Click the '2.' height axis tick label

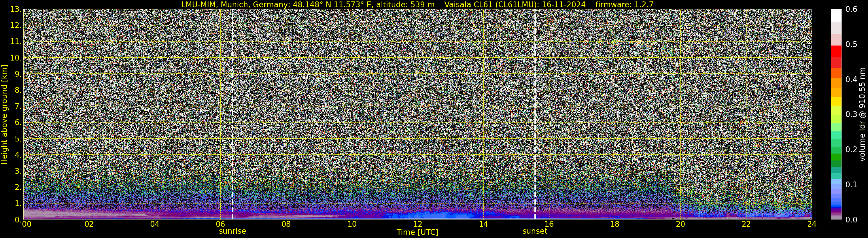[x=18, y=187]
